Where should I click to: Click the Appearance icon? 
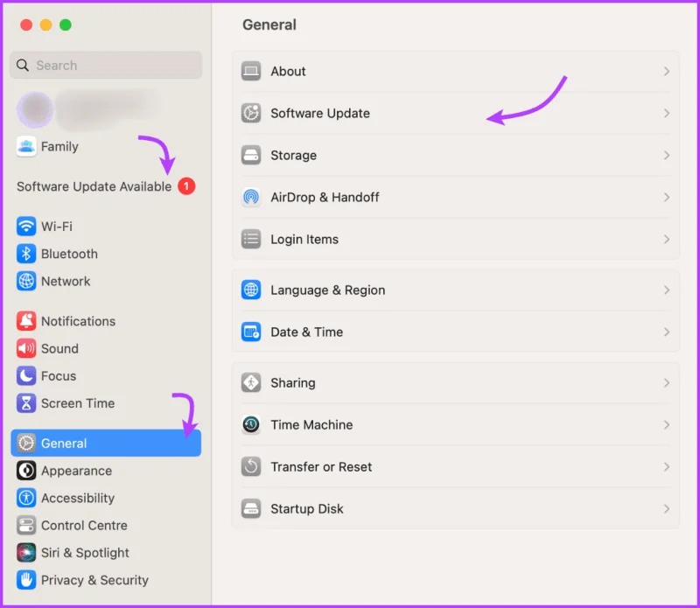point(26,471)
